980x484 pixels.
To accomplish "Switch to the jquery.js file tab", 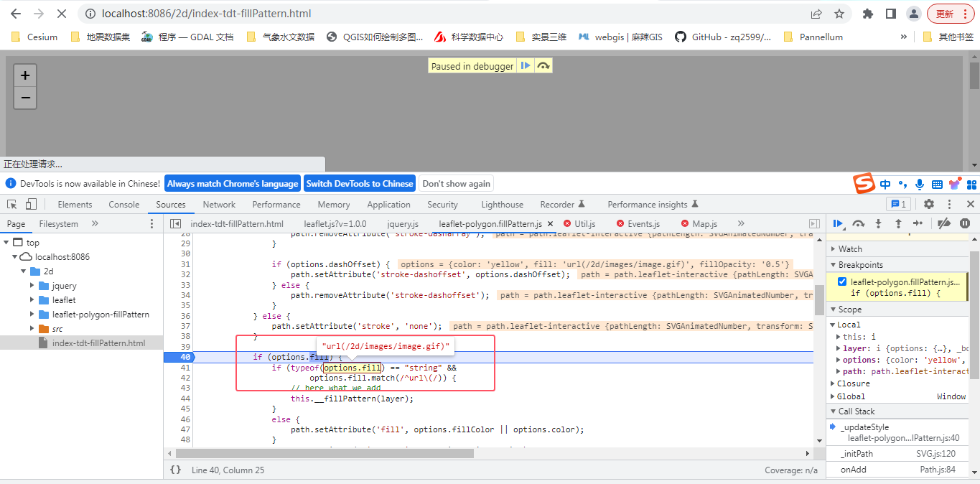I will click(x=402, y=224).
